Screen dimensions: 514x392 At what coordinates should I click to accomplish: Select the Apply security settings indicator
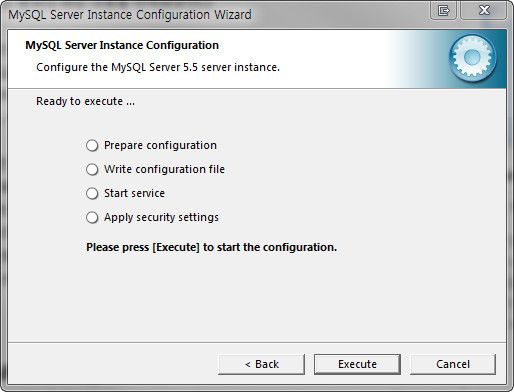(x=92, y=217)
